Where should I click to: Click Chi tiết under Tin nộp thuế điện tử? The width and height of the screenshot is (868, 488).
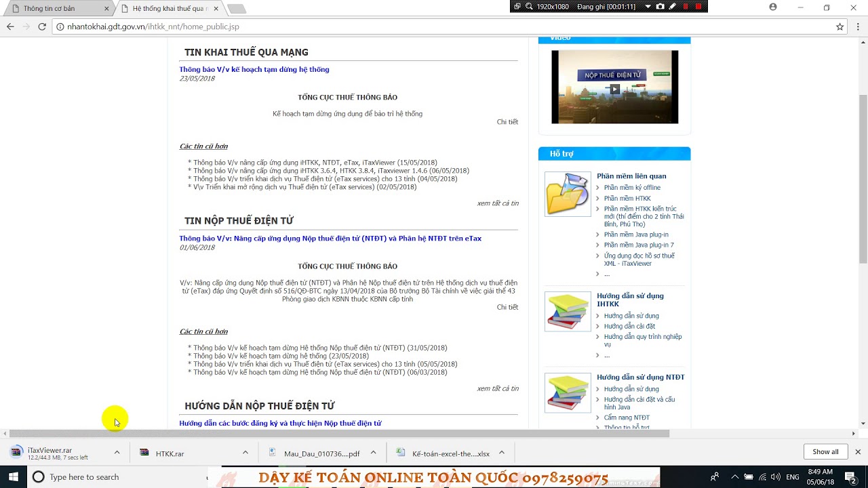(507, 307)
